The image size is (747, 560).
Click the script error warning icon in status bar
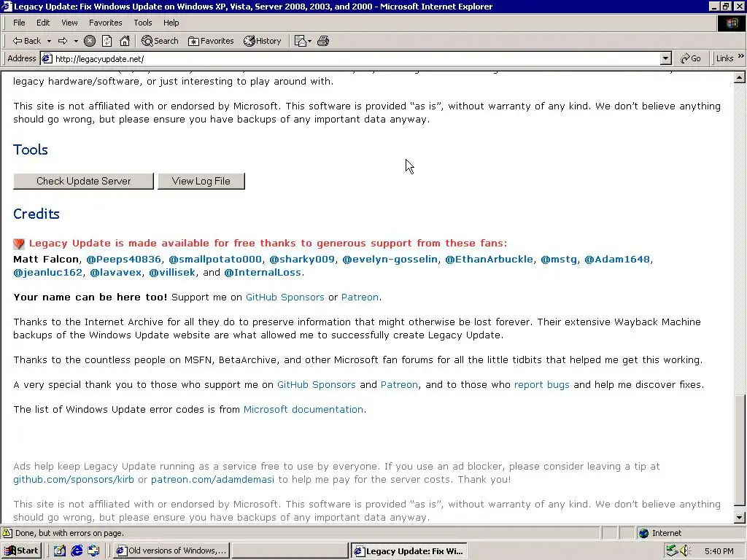tap(7, 533)
